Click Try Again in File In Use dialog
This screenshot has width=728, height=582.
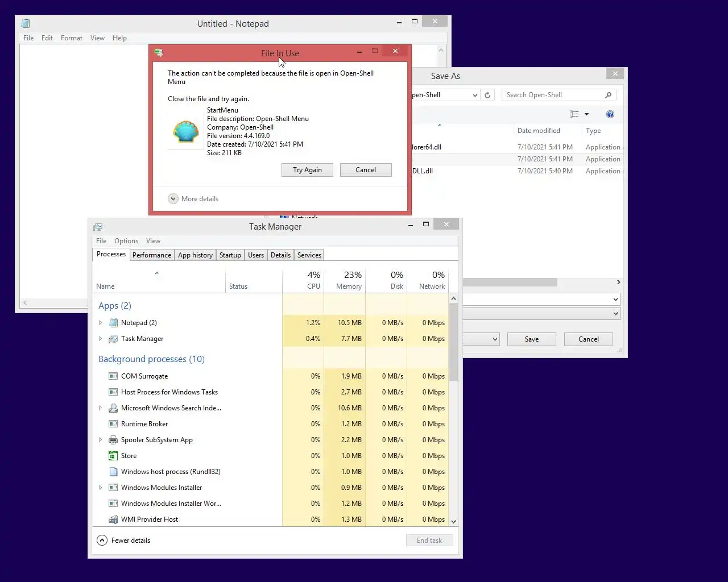307,170
